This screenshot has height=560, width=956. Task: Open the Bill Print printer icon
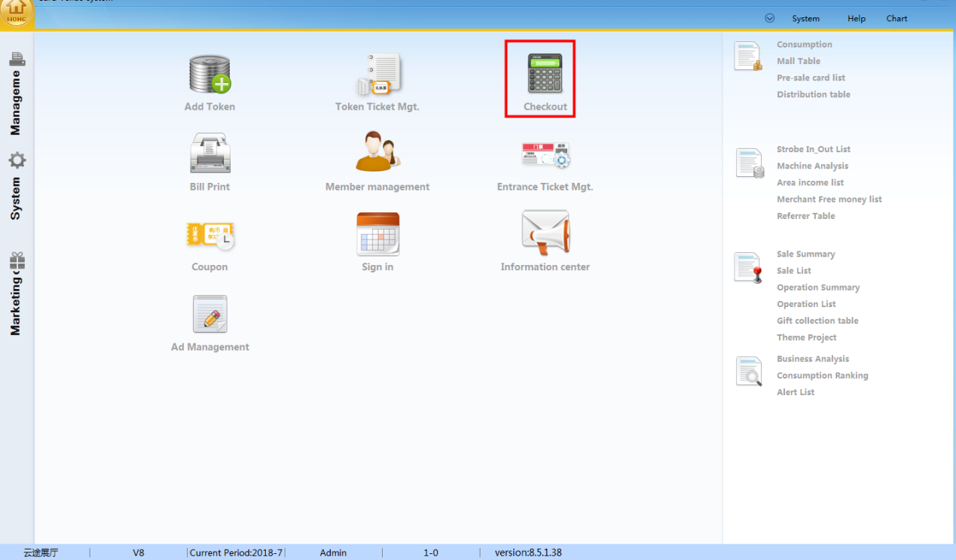click(209, 154)
